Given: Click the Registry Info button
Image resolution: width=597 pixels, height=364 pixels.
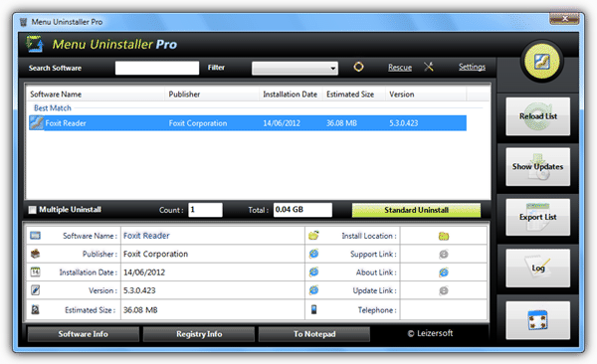Looking at the screenshot, I should coord(199,334).
